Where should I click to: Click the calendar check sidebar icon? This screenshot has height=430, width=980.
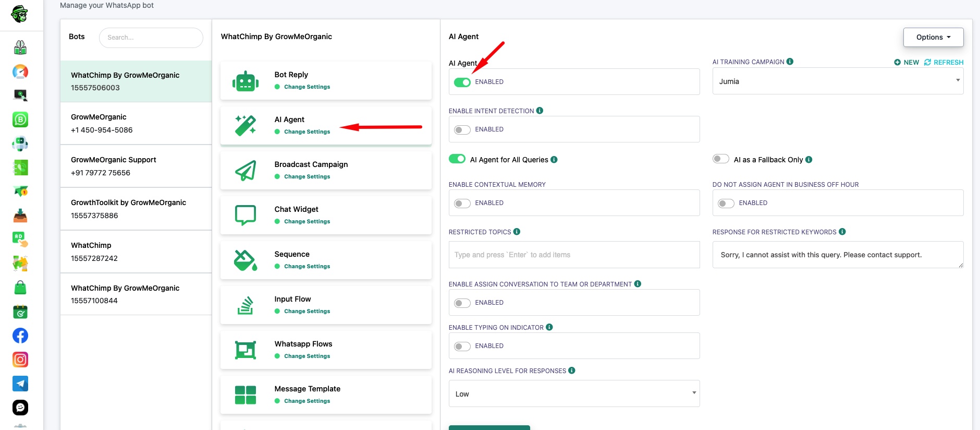pos(20,312)
